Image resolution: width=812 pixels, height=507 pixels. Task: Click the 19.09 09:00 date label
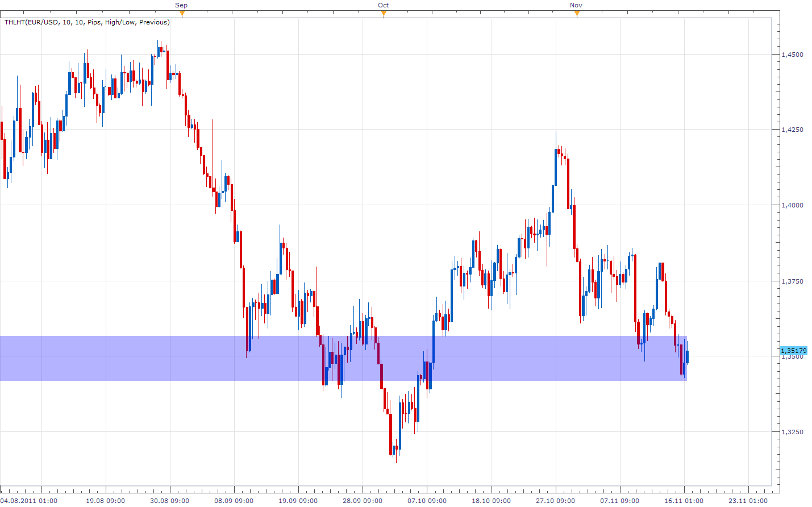pos(298,501)
